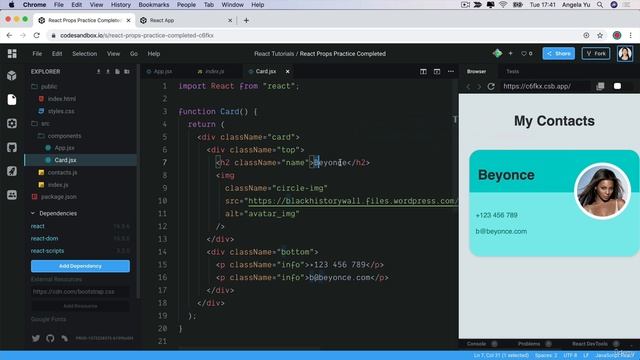This screenshot has height=360, width=640.
Task: Open the Deployment rocket icon in sidebar
Action: (x=12, y=171)
